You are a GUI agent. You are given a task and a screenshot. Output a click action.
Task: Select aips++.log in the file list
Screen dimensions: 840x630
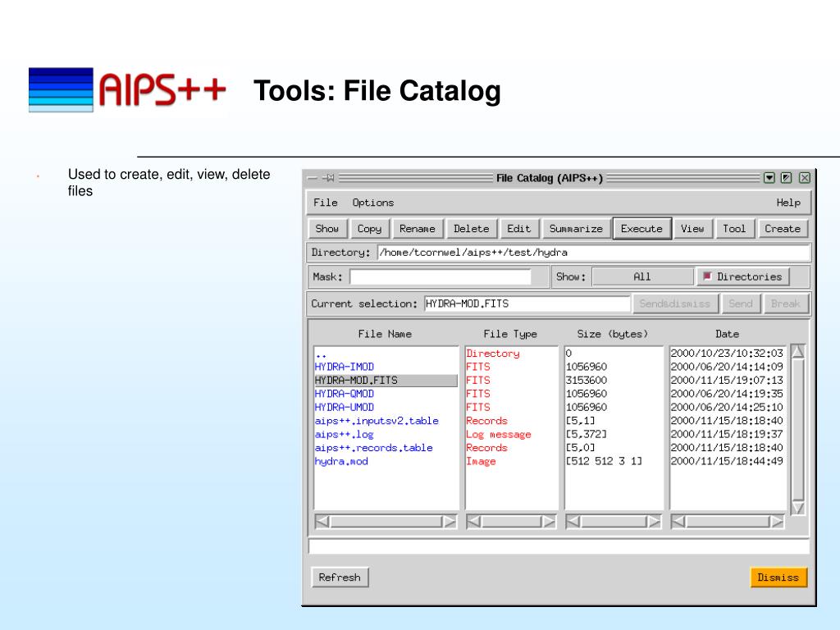[x=386, y=434]
